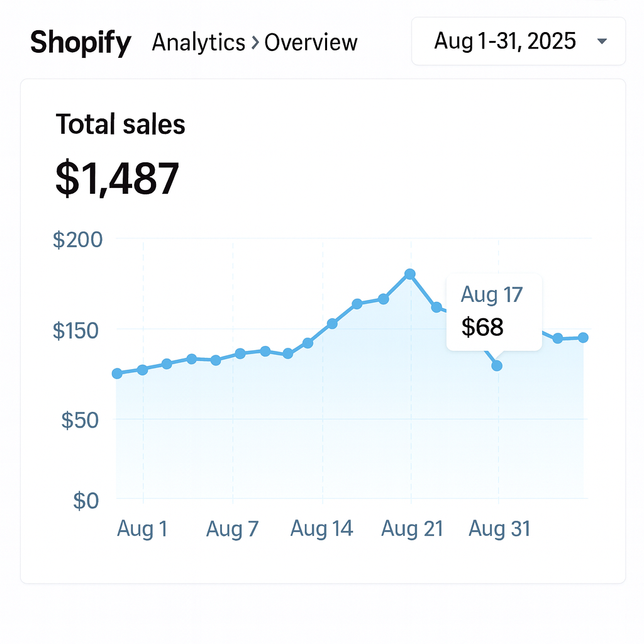The width and height of the screenshot is (644, 644).
Task: Click the Shopify logo
Action: [x=80, y=43]
